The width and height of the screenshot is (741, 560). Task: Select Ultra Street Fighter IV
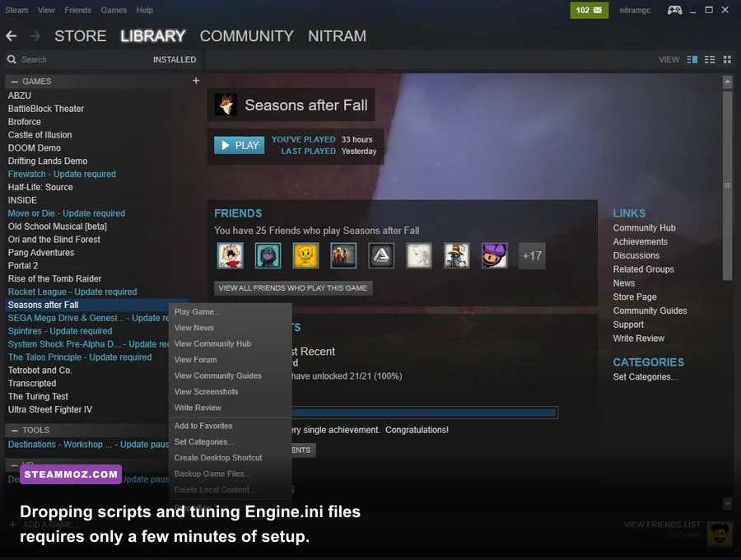49,410
